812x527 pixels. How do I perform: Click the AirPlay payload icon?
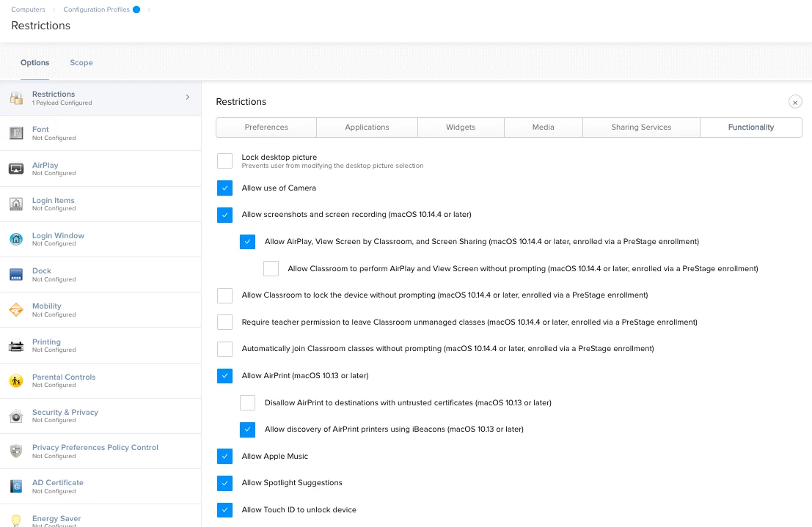pyautogui.click(x=16, y=169)
